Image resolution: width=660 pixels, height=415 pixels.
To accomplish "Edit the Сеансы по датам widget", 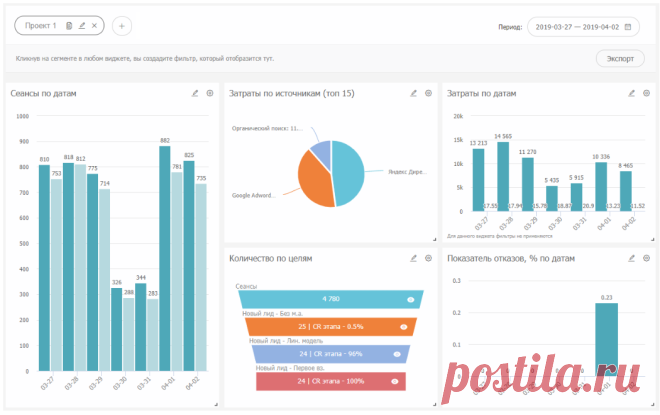I will (x=195, y=93).
